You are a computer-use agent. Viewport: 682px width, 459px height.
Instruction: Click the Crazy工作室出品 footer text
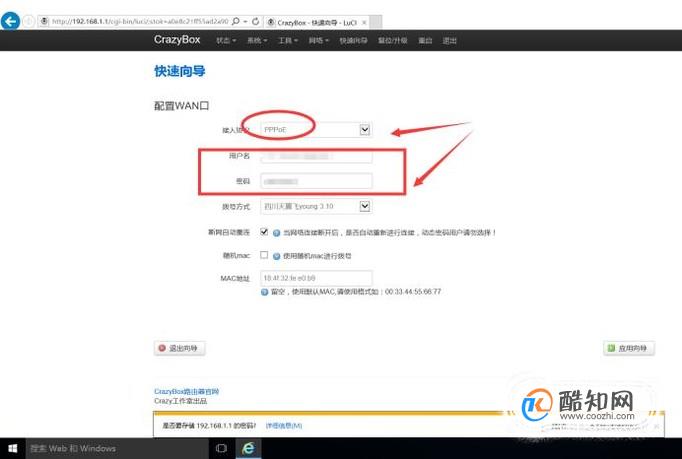pos(181,401)
